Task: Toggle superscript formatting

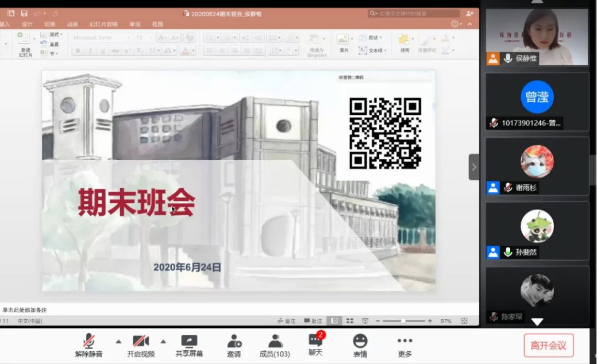Action: click(127, 51)
